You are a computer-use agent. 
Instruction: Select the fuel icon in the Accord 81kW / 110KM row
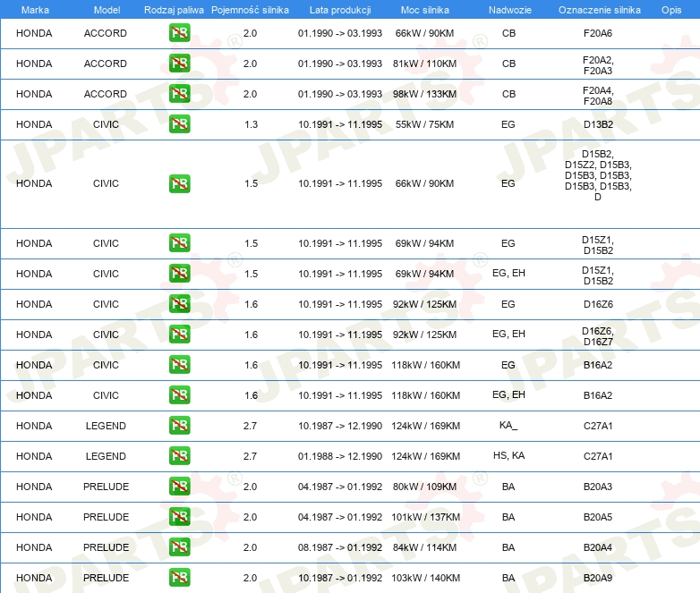pyautogui.click(x=179, y=64)
